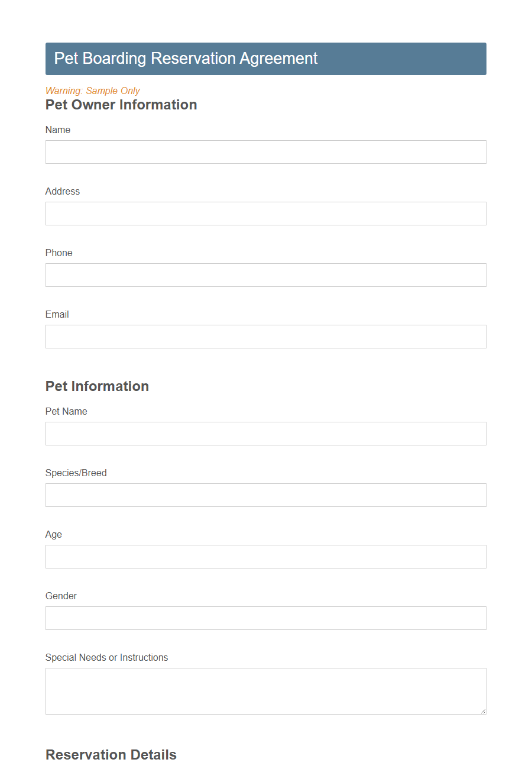Click the Pet Name input field
532x769 pixels.
(266, 434)
